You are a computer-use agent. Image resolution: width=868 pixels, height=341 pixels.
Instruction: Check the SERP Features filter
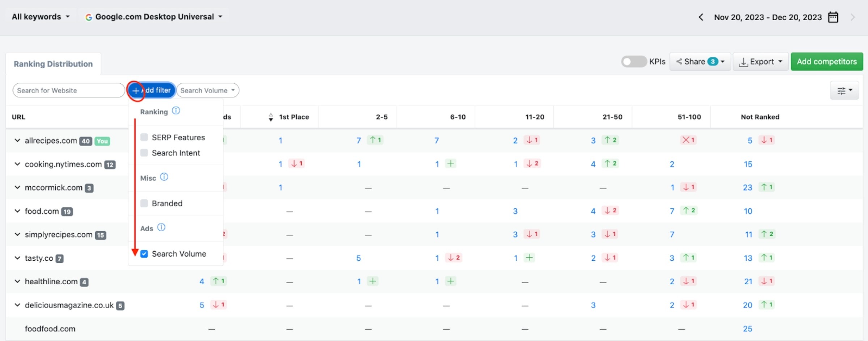(144, 137)
